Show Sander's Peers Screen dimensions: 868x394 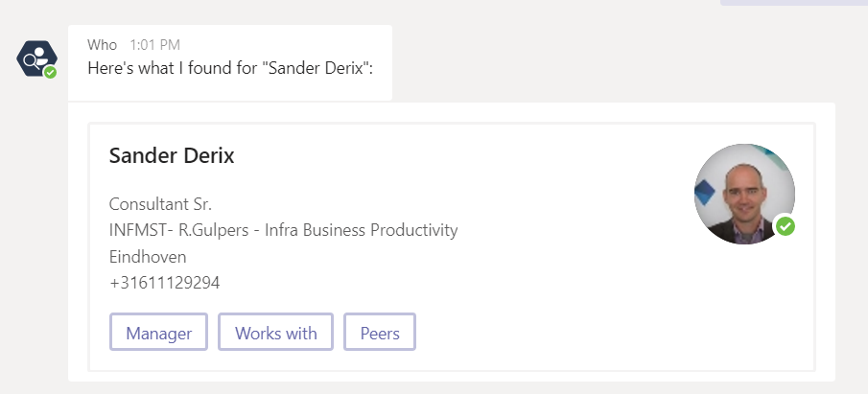pyautogui.click(x=380, y=332)
